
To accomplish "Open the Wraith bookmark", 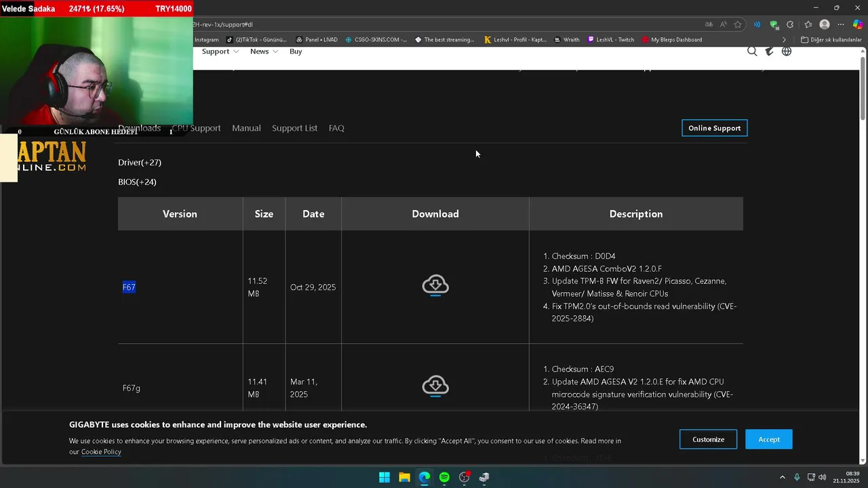I will click(x=567, y=40).
